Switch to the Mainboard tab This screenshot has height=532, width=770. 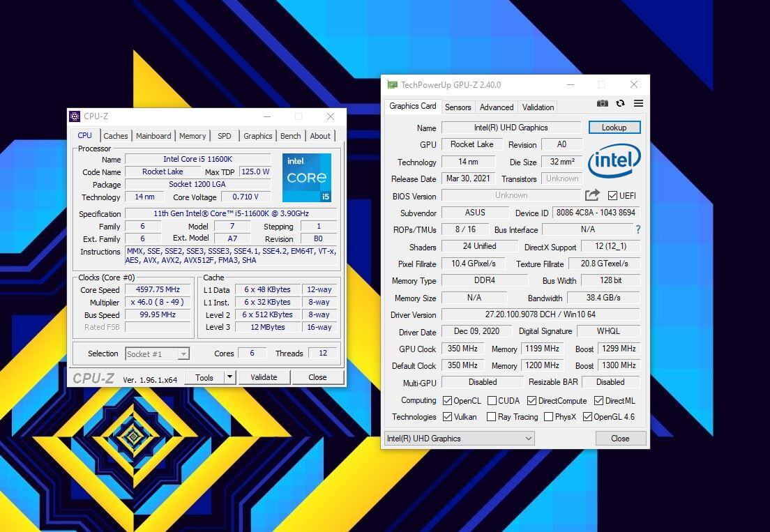[153, 136]
